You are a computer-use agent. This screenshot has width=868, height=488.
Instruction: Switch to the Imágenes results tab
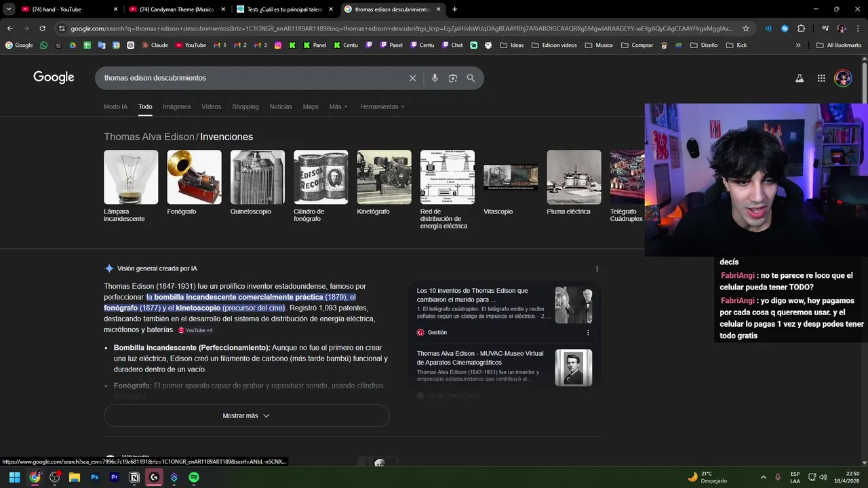coord(176,106)
